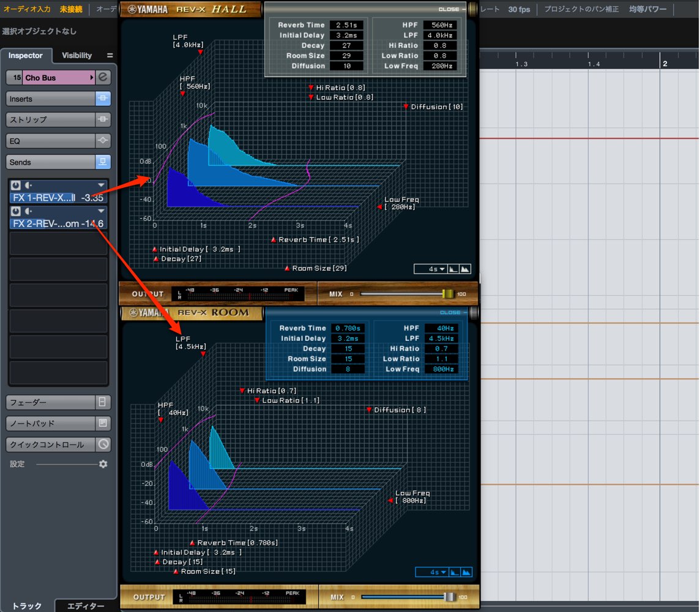Expand the フェーダー section

(x=51, y=402)
